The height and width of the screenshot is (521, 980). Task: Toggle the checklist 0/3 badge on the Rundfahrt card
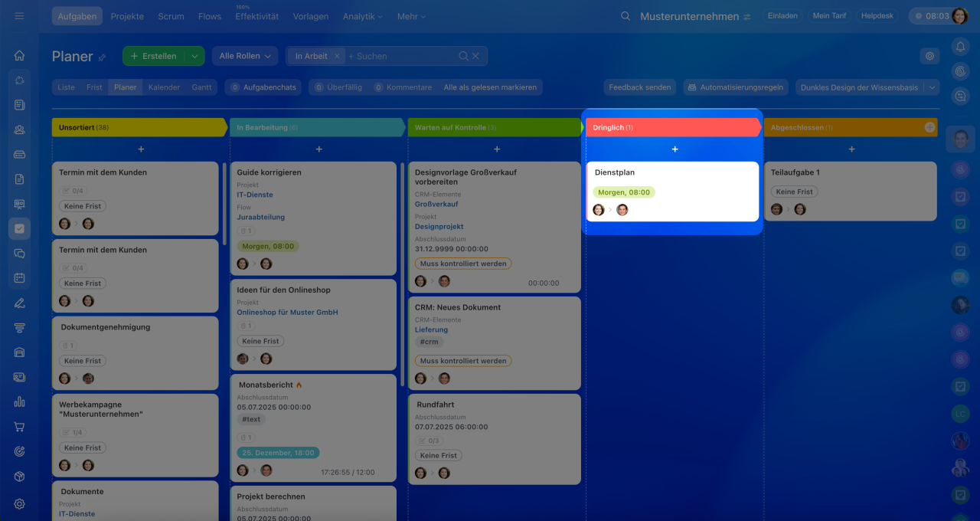[x=429, y=441]
